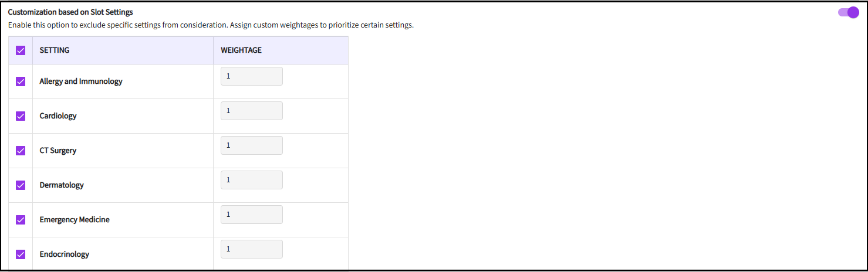
Task: Click the WEIGHTAGE column header
Action: click(x=241, y=50)
